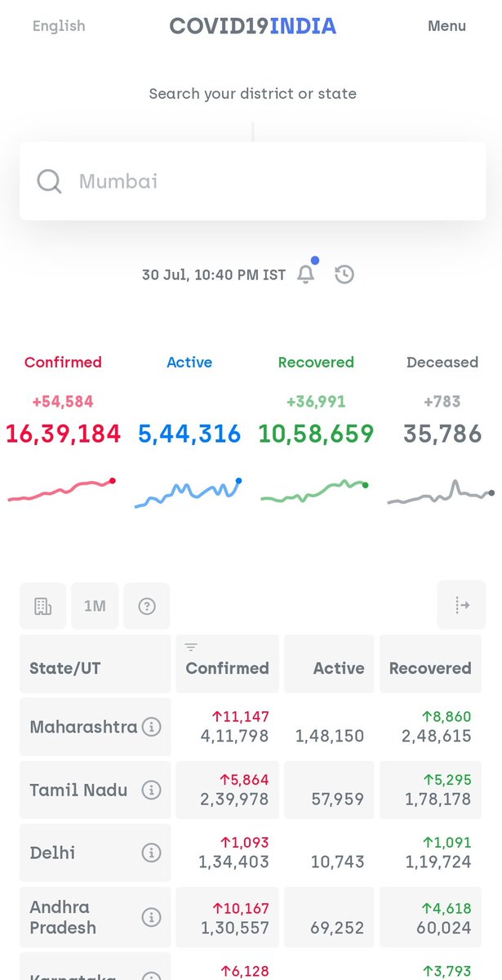502x980 pixels.
Task: Click Andhra Pradesh recovered 60,024
Action: coord(446,928)
